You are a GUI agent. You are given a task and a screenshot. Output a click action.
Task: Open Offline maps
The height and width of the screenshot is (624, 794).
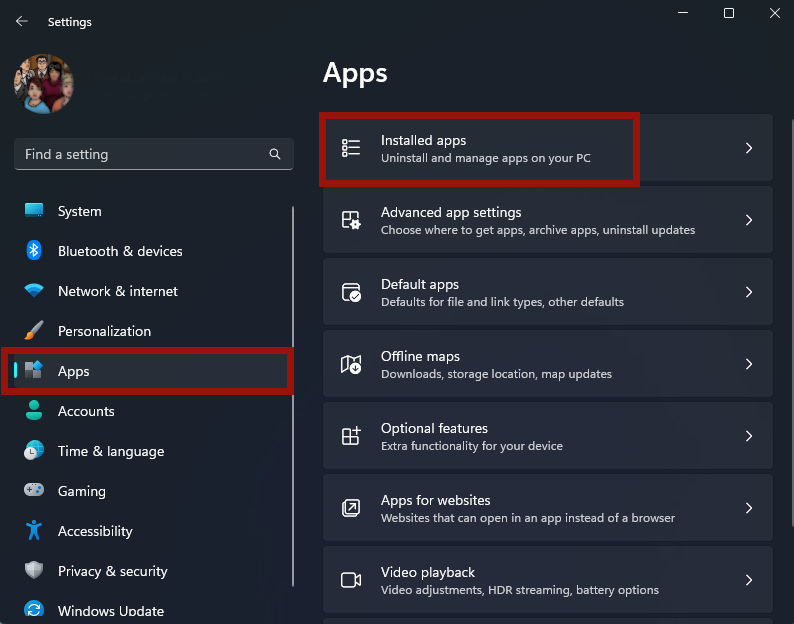click(548, 364)
